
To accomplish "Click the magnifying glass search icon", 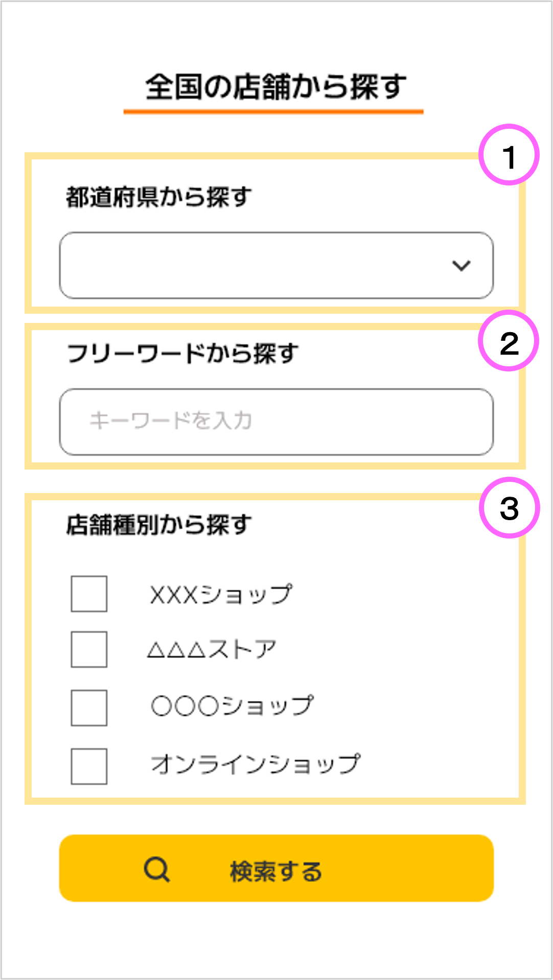I will 156,869.
